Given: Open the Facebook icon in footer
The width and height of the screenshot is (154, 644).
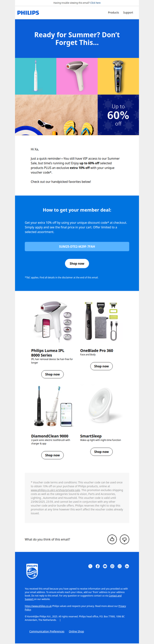Looking at the screenshot, I should [98, 566].
